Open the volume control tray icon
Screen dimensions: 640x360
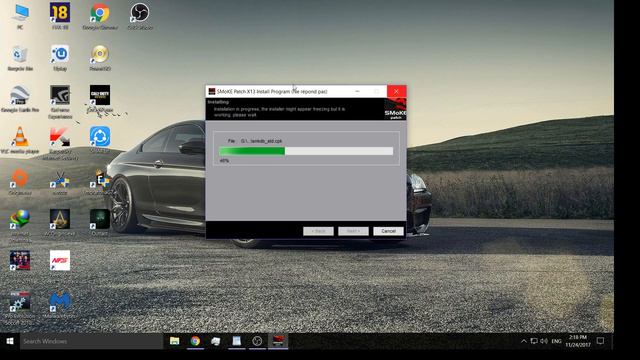tap(544, 341)
